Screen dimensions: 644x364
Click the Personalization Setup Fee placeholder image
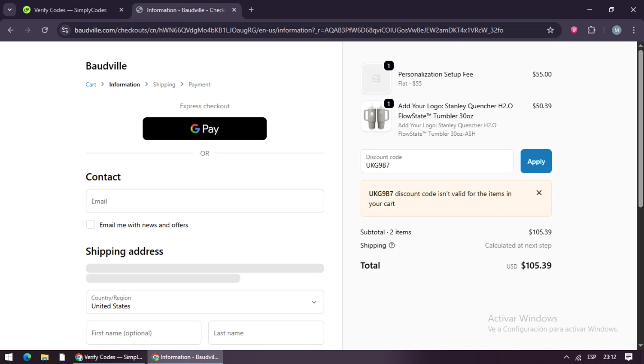[376, 79]
